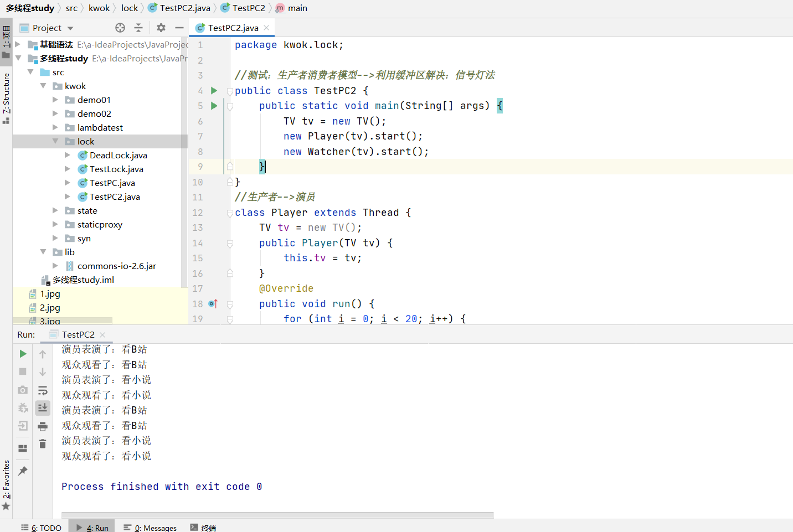This screenshot has width=793, height=532.
Task: Toggle the 2: Favorites side tab
Action: [6, 485]
